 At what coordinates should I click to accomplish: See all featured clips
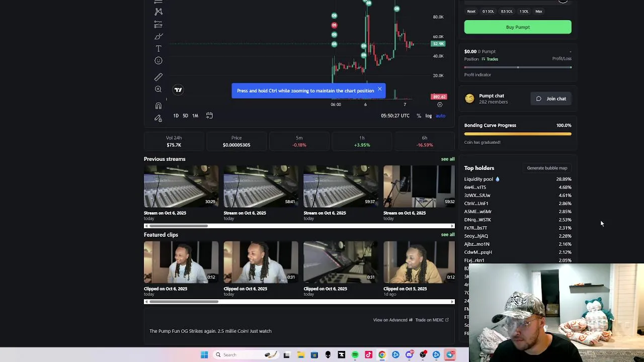(448, 235)
